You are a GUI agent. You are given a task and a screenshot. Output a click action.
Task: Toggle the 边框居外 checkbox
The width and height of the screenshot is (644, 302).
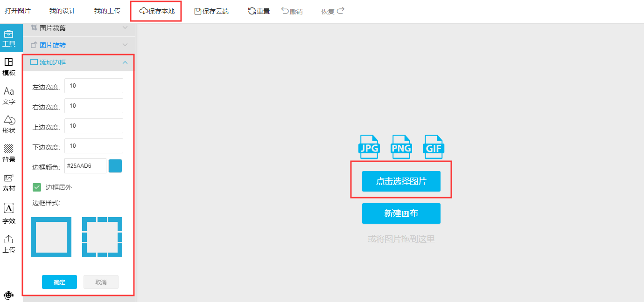point(37,187)
